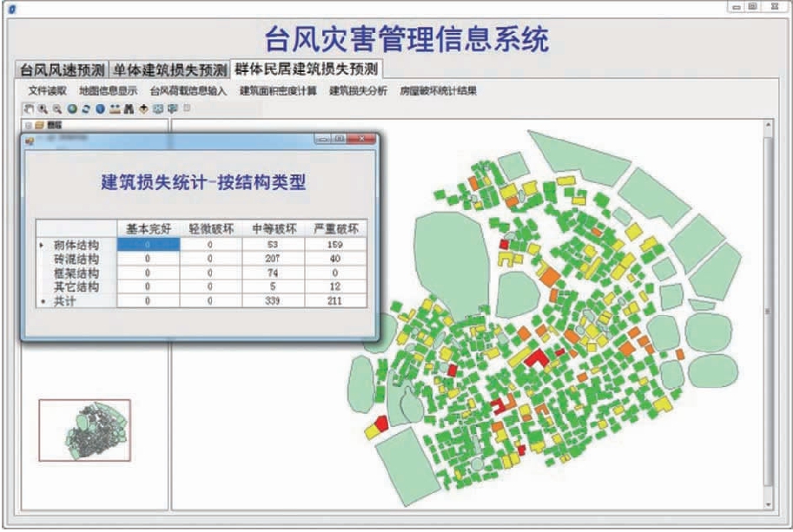The height and width of the screenshot is (532, 793).
Task: Open 房屋破坏统计结果 menu
Action: [438, 90]
